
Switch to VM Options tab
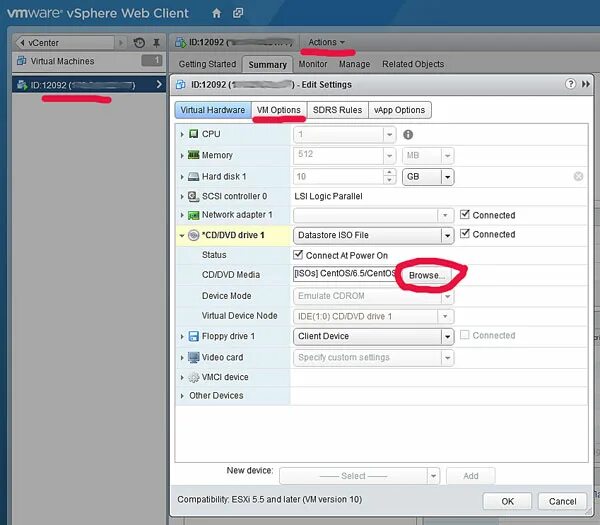[x=279, y=110]
